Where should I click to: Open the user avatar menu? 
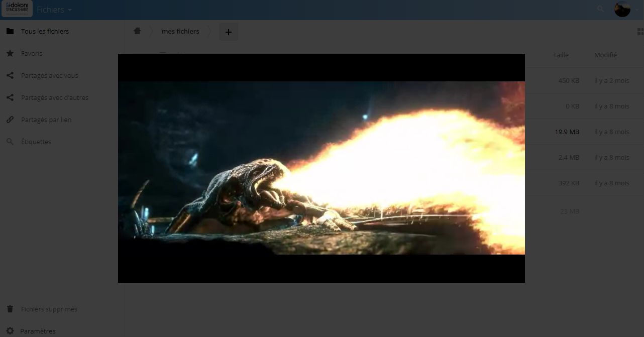622,9
